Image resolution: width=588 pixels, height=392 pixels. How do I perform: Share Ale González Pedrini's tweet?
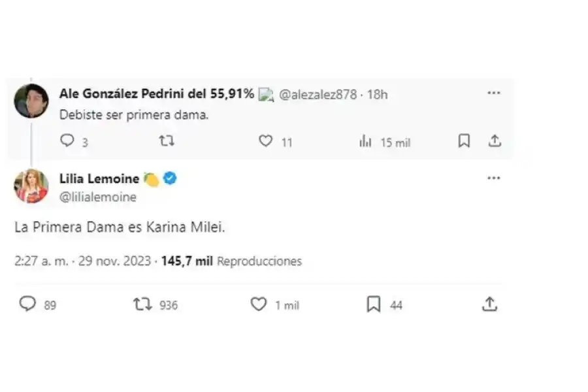(x=495, y=140)
